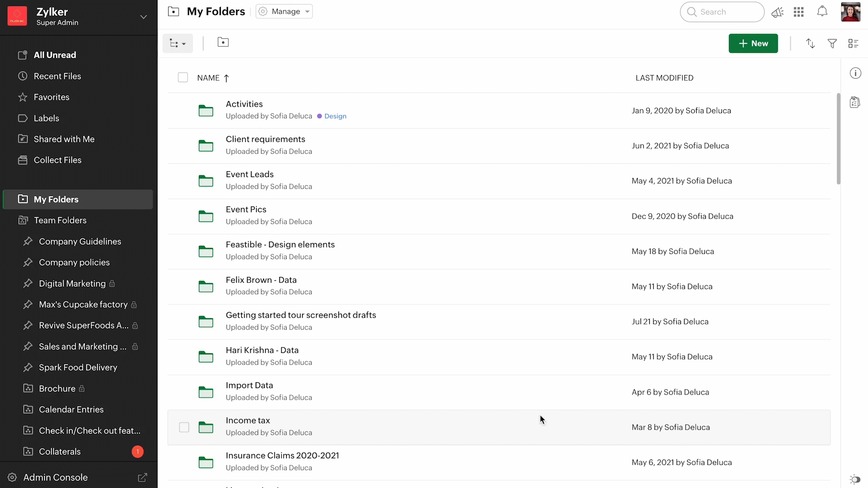Open the tree view dropdown button
Image resolution: width=868 pixels, height=488 pixels.
pos(178,43)
